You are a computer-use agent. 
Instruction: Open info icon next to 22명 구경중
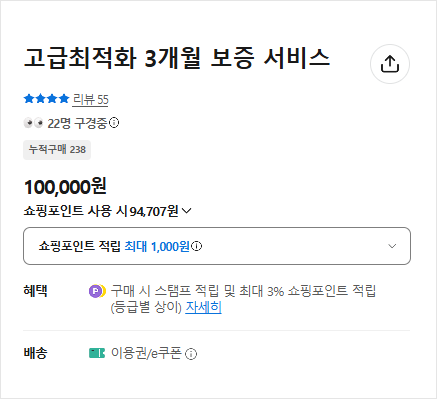pyautogui.click(x=114, y=123)
